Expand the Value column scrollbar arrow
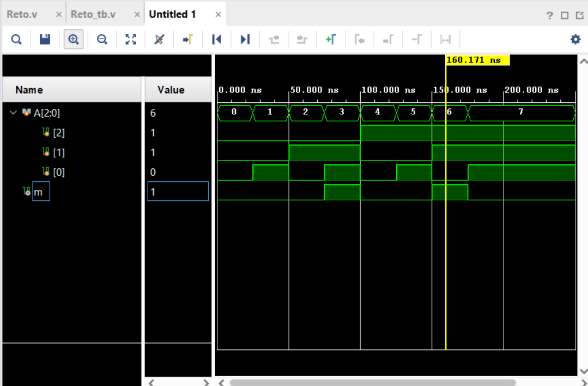 pyautogui.click(x=206, y=383)
